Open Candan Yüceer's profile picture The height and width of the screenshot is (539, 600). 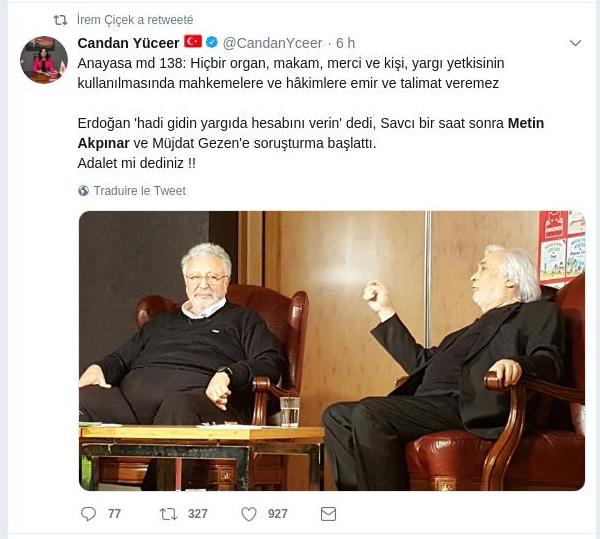(44, 59)
